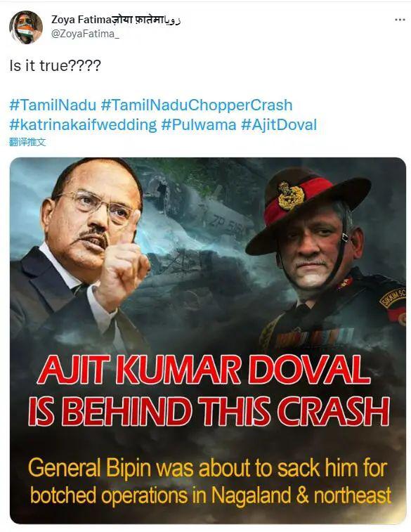Click the translate tweet link
This screenshot has width=411, height=532.
pyautogui.click(x=27, y=142)
